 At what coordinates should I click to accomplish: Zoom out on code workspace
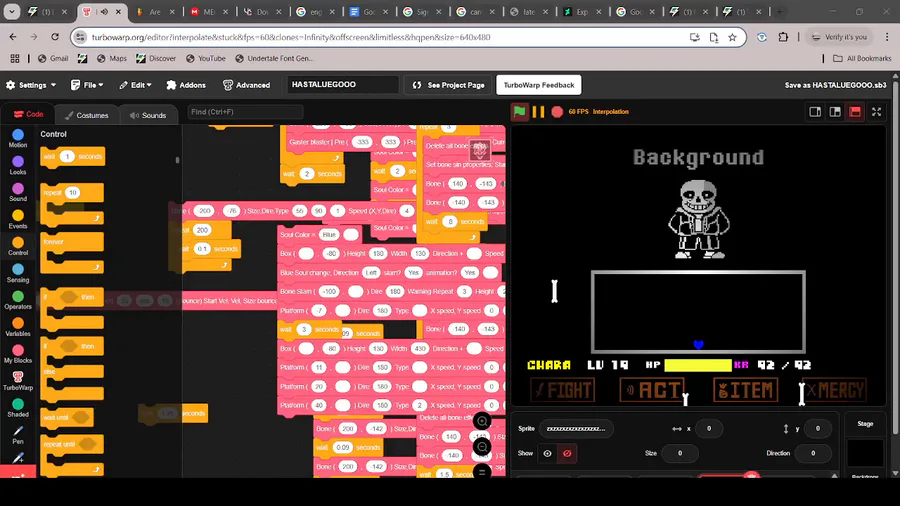(482, 447)
